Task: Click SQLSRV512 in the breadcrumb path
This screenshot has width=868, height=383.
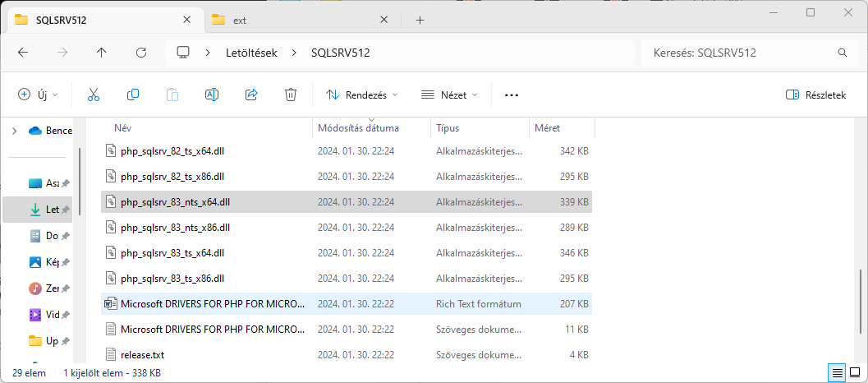Action: [341, 53]
